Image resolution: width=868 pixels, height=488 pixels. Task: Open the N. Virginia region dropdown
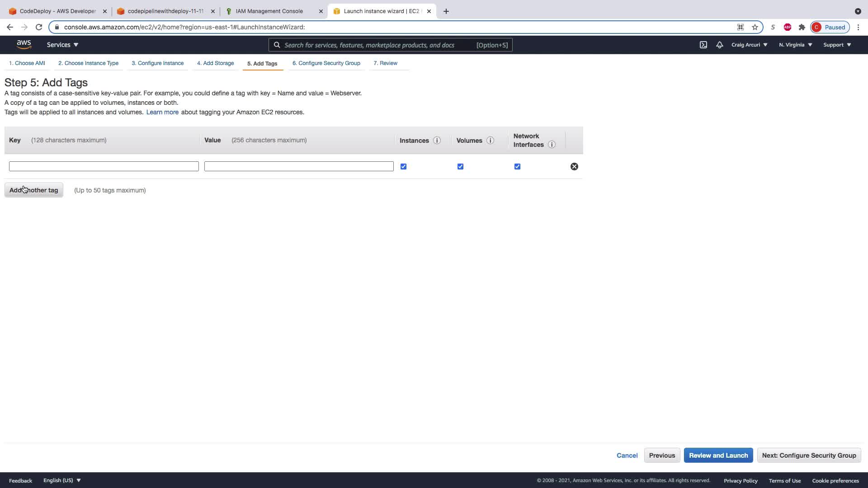pos(795,45)
